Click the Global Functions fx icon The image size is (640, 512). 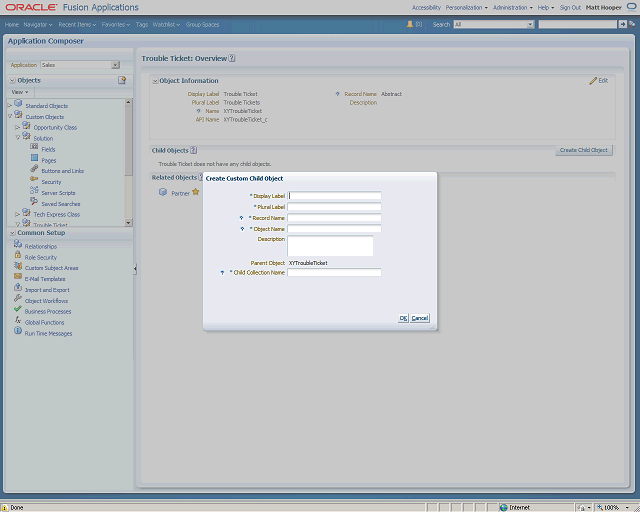click(x=18, y=320)
